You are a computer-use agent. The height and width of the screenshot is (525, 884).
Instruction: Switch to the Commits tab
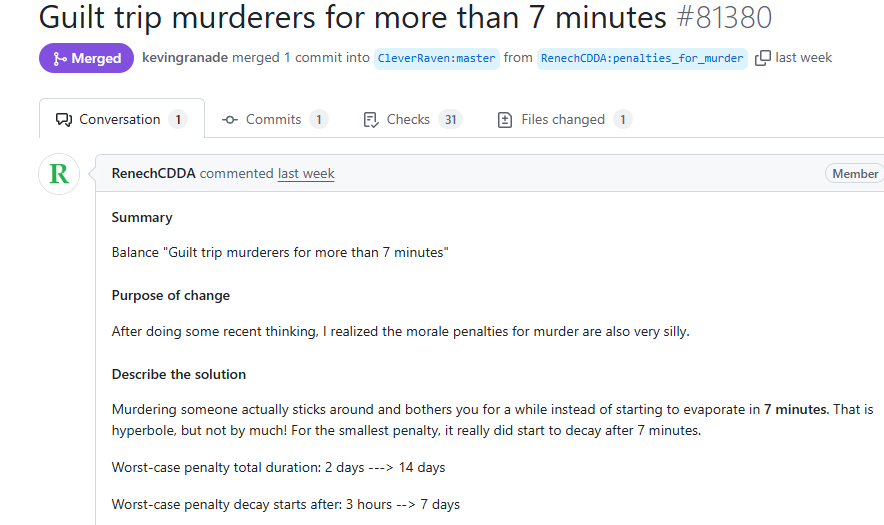[x=275, y=120]
